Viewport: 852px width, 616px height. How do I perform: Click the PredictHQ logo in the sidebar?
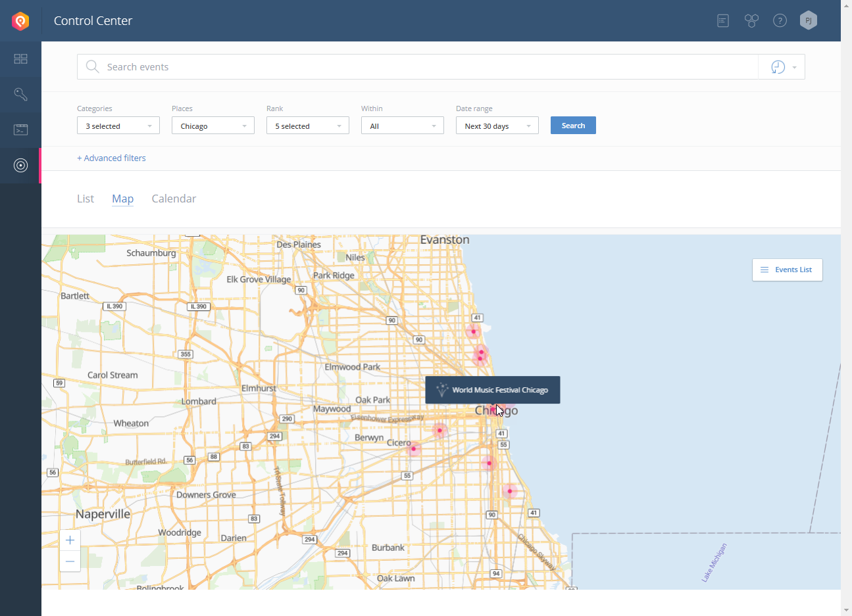pos(20,21)
